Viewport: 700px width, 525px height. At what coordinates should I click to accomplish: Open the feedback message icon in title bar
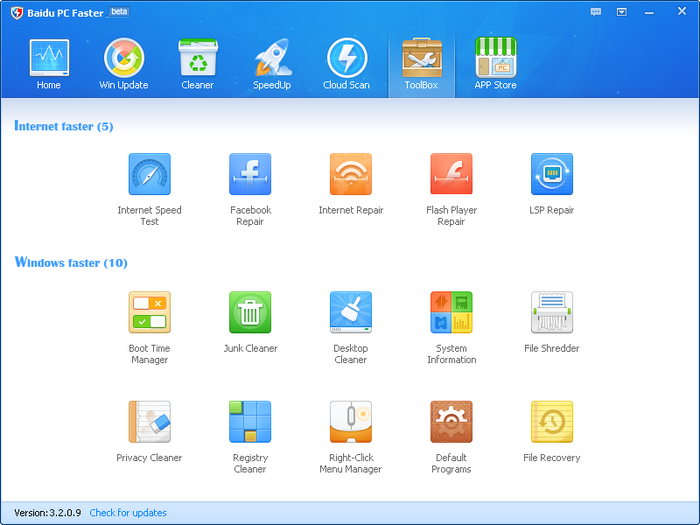(597, 12)
